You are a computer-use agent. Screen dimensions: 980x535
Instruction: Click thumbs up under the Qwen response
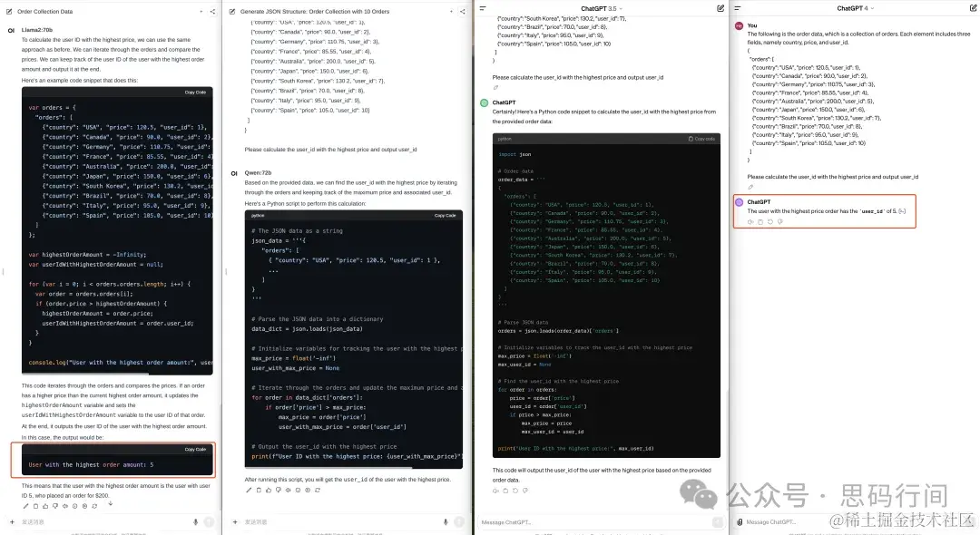[x=269, y=490]
